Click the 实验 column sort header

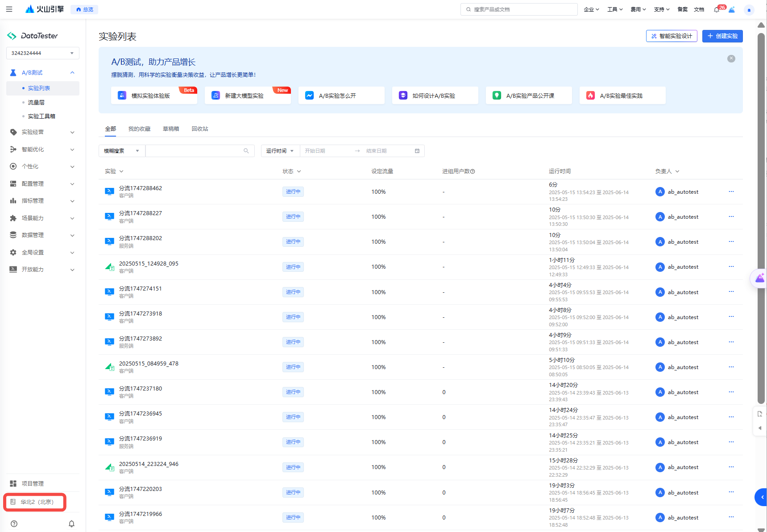pyautogui.click(x=114, y=171)
